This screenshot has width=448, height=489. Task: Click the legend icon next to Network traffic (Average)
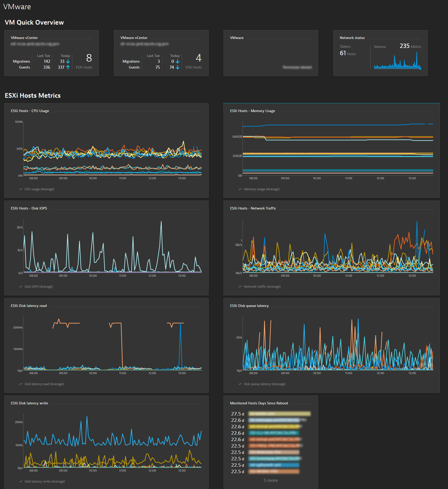240,287
